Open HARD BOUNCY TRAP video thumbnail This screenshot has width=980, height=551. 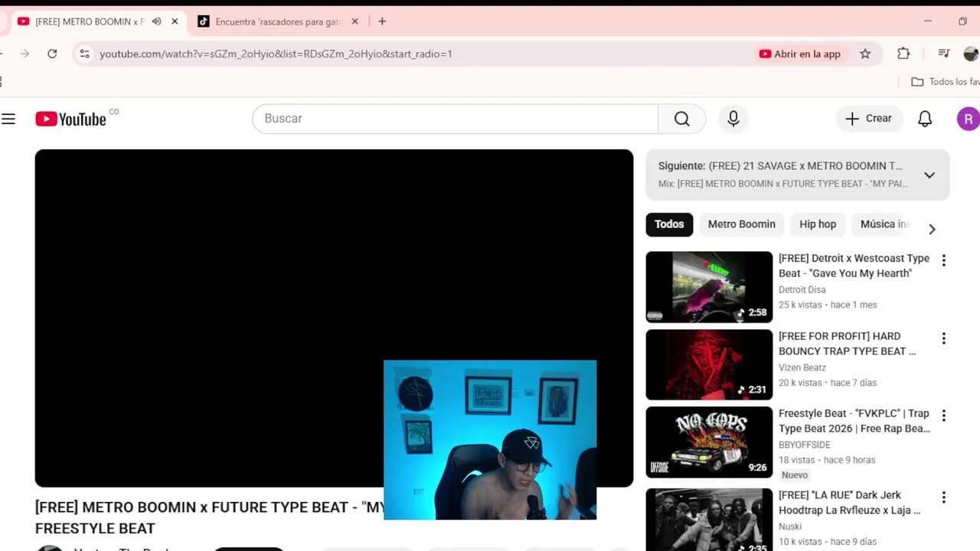(709, 364)
